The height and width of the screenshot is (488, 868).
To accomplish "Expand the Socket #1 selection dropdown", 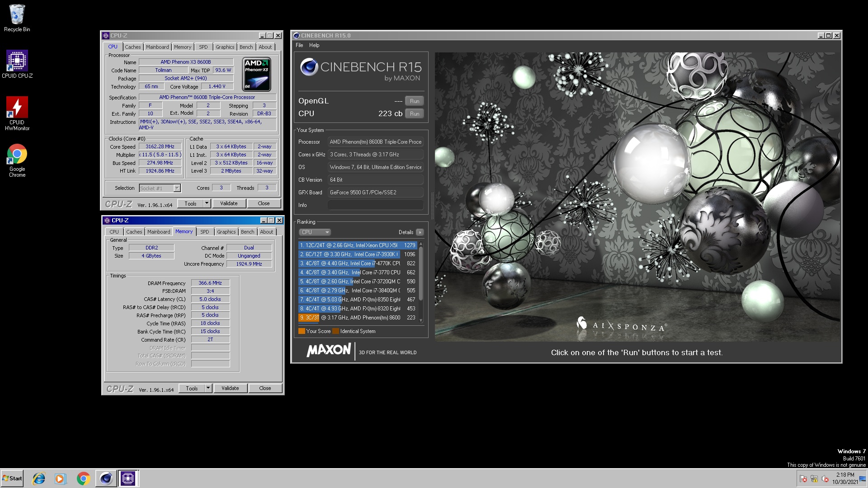I will [177, 188].
